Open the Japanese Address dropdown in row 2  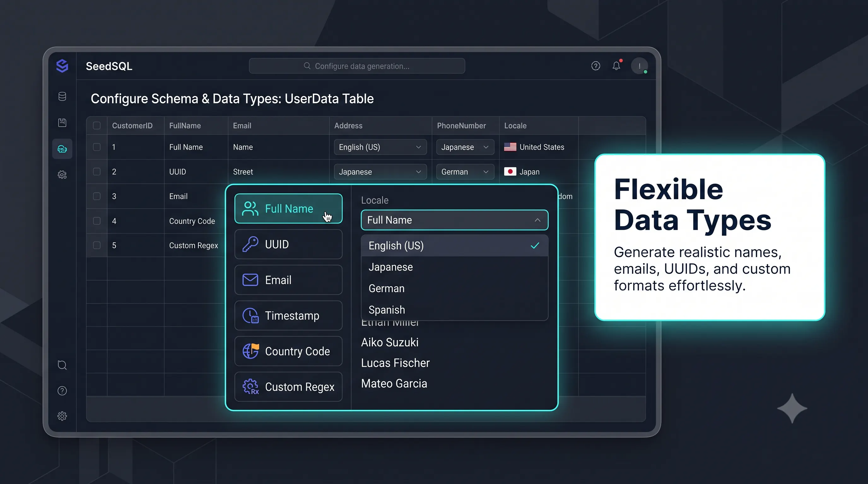click(380, 172)
